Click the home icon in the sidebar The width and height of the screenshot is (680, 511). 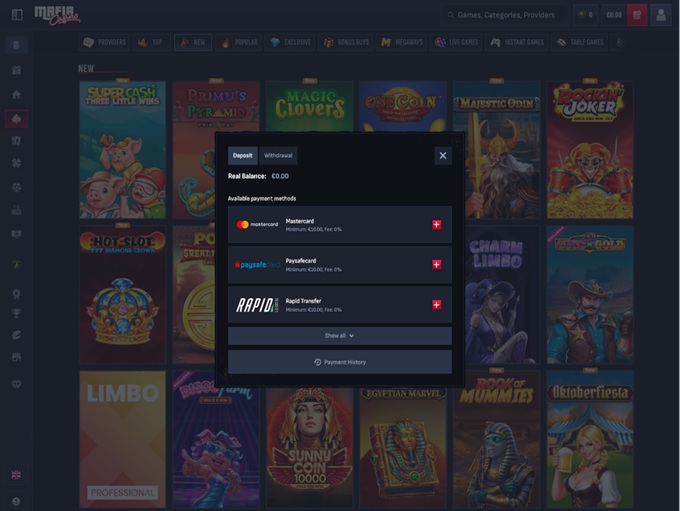16,94
